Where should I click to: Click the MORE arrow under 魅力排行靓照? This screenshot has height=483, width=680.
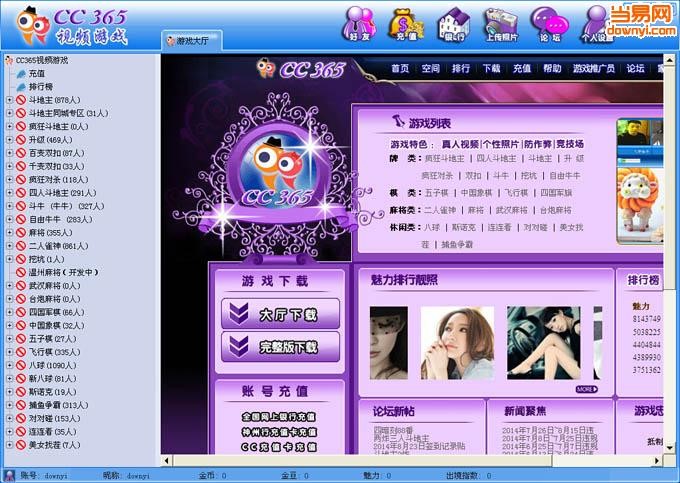point(586,389)
